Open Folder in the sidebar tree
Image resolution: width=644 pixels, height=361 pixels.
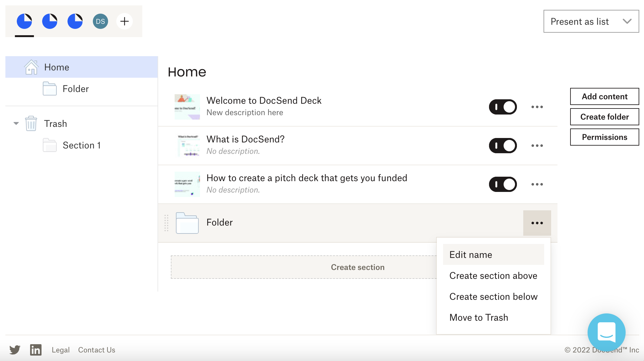click(76, 89)
